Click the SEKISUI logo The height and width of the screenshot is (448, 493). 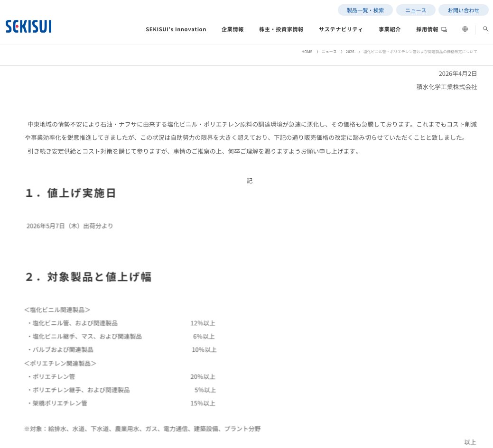pyautogui.click(x=28, y=27)
